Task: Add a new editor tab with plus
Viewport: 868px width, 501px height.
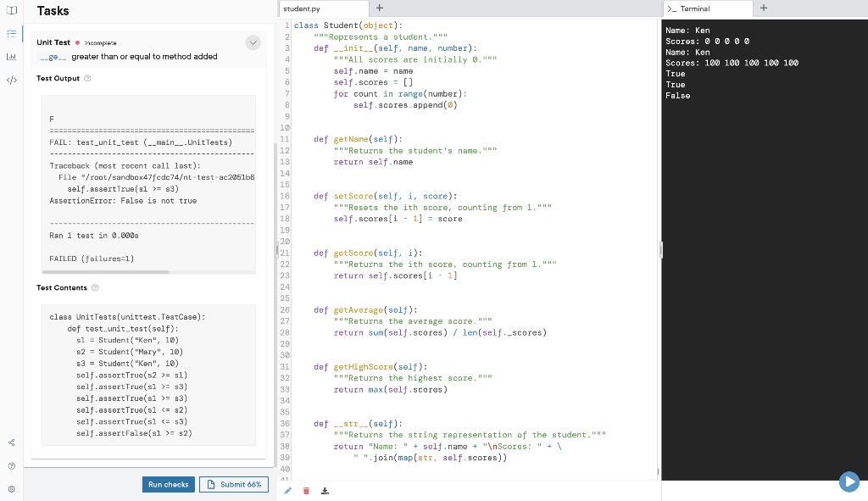Action: [379, 8]
